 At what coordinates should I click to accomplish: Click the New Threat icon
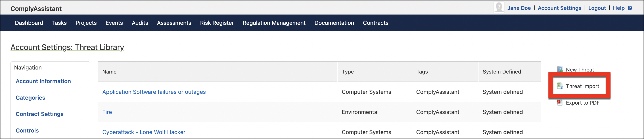point(560,69)
